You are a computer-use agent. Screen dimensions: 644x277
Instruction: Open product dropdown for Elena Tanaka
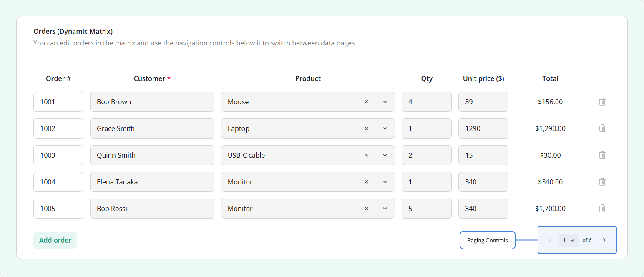pyautogui.click(x=385, y=182)
